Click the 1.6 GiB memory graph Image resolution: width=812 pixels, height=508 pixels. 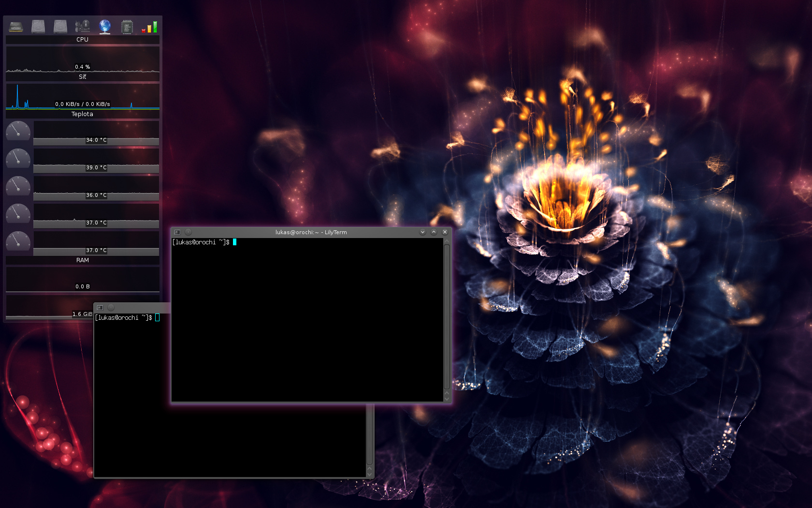pos(49,307)
